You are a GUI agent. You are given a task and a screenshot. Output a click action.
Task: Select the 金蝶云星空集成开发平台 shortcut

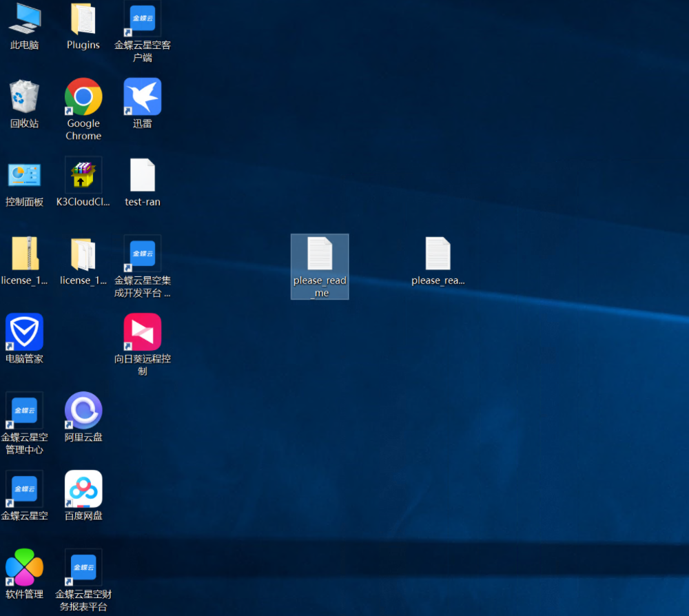tap(143, 254)
